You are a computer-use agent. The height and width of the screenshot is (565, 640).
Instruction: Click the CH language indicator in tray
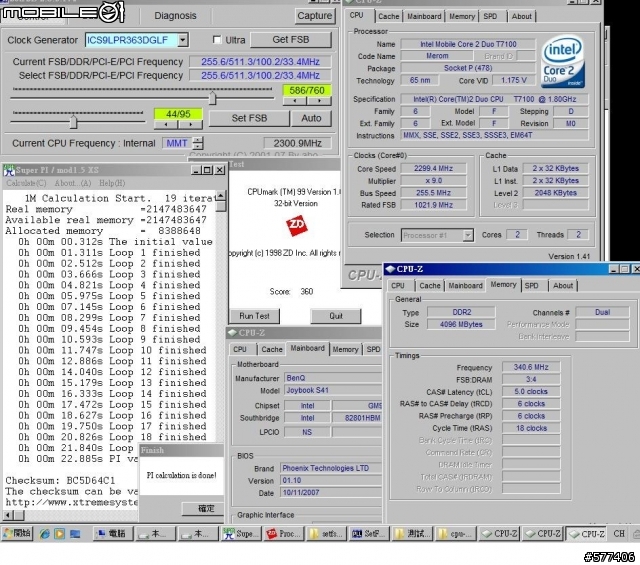[619, 534]
